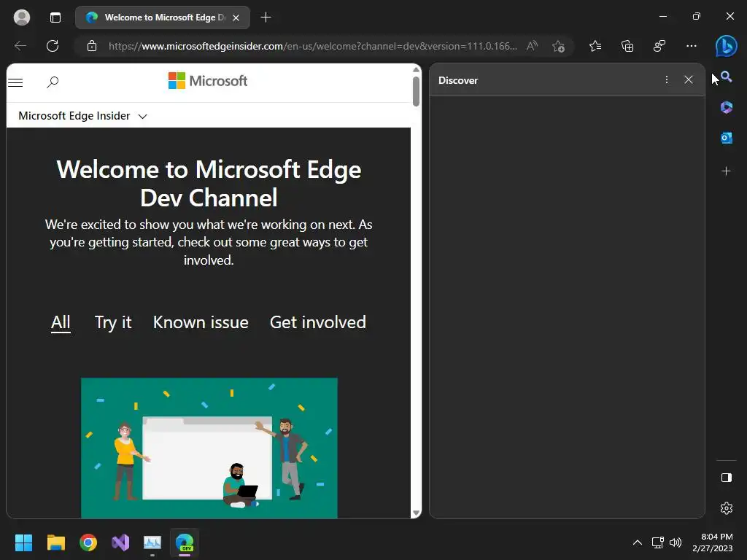
Task: Select the Try it tab
Action: coord(113,322)
